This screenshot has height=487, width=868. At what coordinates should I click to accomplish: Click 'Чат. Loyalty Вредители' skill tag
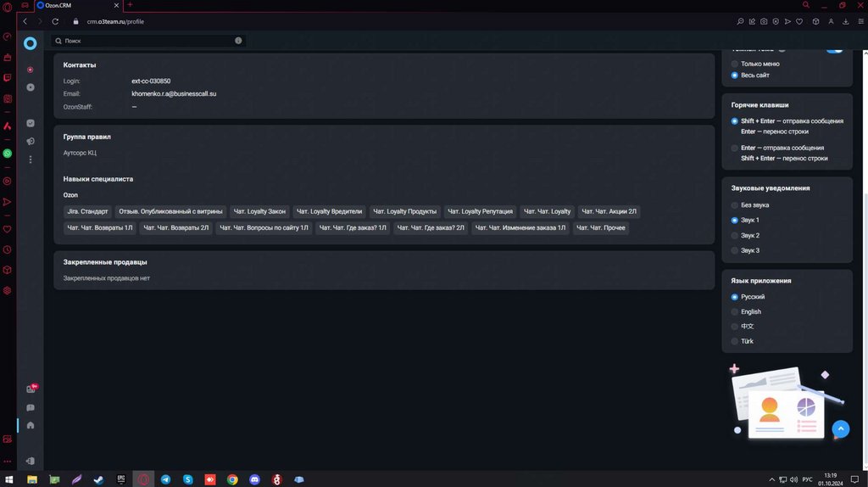click(x=330, y=211)
